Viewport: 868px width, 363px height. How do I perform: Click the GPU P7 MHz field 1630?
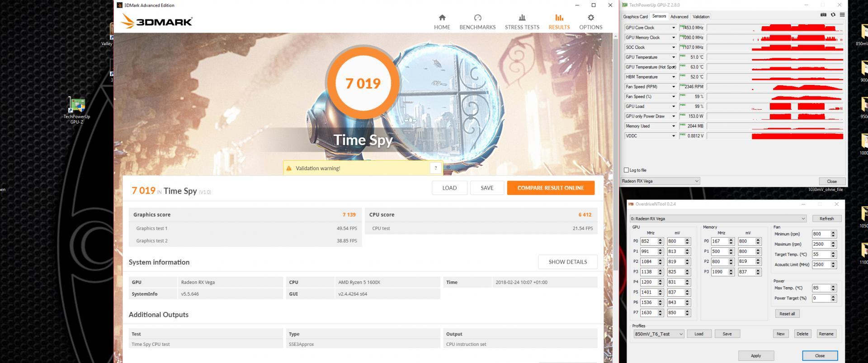tap(649, 313)
